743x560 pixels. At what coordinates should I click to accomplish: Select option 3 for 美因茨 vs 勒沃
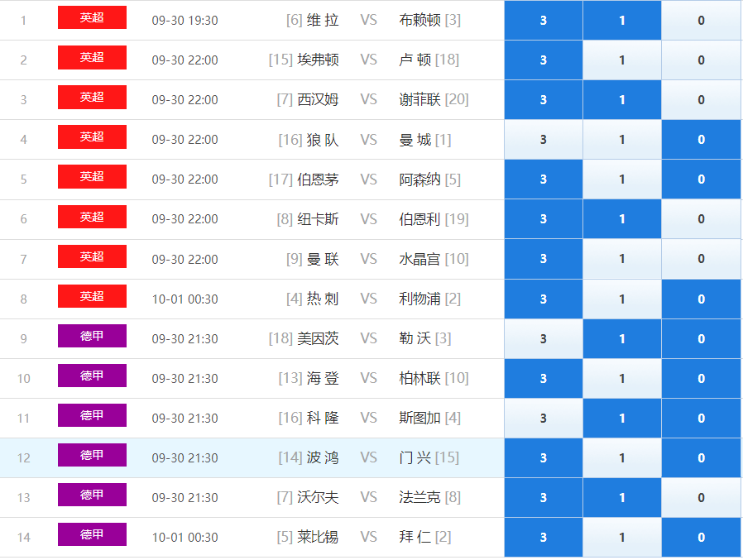coord(544,339)
